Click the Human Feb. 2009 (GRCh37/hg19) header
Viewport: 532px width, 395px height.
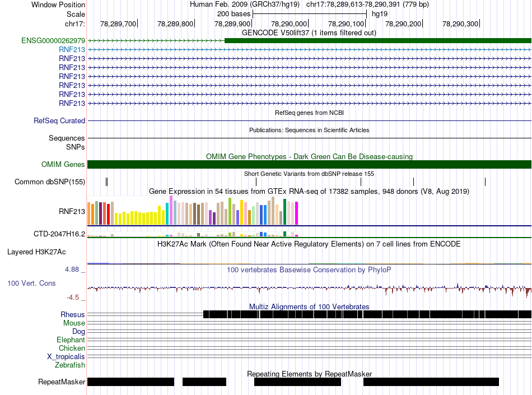pos(245,4)
